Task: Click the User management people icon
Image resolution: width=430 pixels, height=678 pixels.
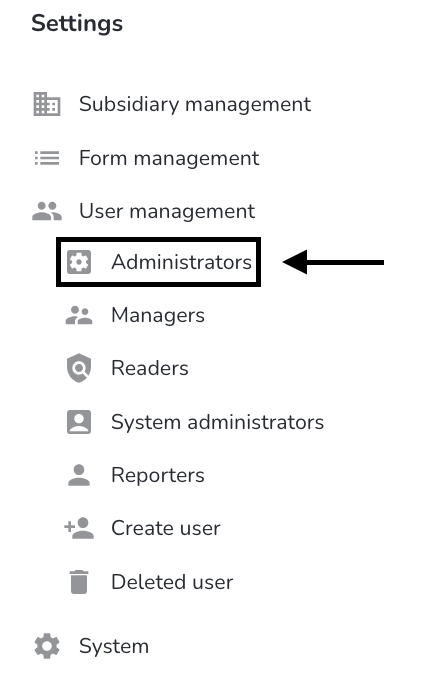Action: click(x=47, y=211)
